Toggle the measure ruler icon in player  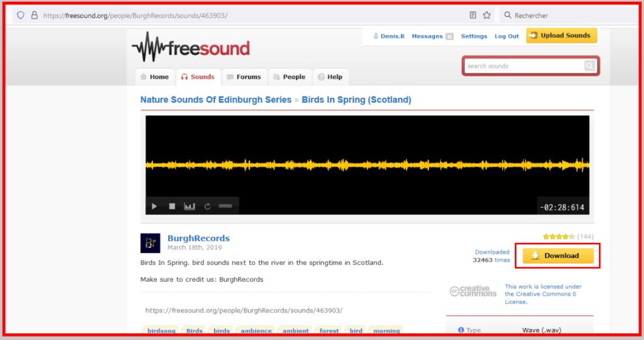225,206
